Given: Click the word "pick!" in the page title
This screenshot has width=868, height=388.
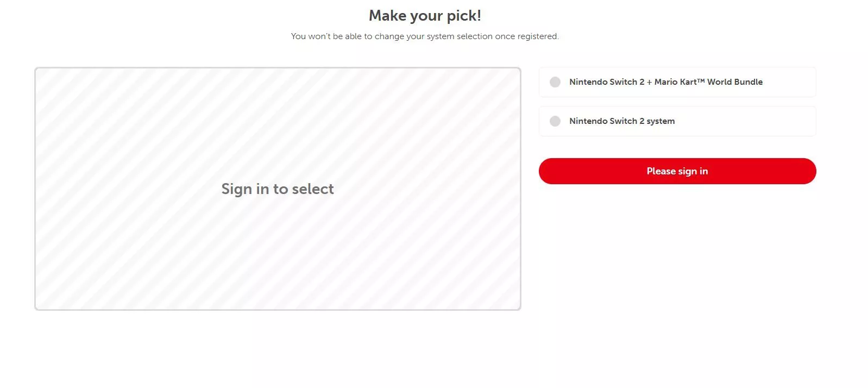Looking at the screenshot, I should point(464,16).
